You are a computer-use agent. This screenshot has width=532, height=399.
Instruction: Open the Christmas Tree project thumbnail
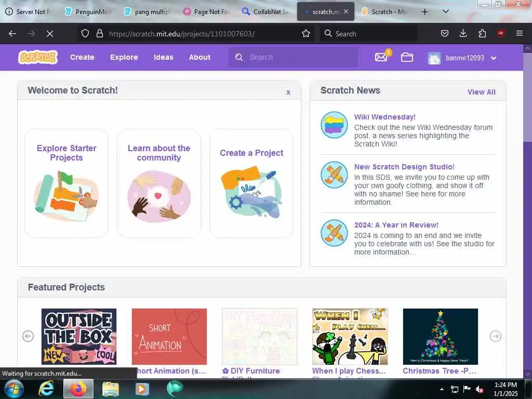441,337
